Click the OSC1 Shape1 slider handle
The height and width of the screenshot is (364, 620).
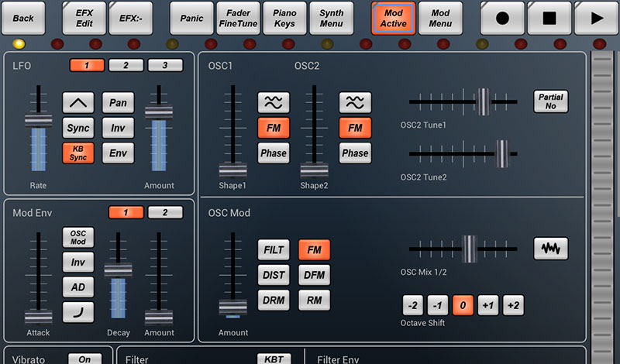point(233,170)
